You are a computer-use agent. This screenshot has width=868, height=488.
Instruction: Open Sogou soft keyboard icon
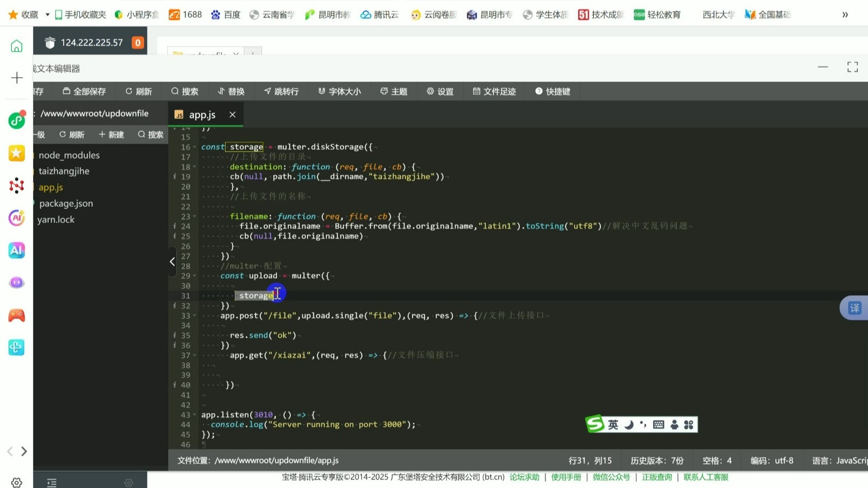point(659,425)
